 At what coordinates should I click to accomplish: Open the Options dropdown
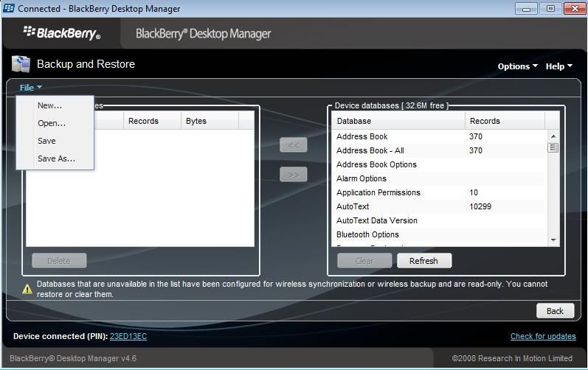517,66
